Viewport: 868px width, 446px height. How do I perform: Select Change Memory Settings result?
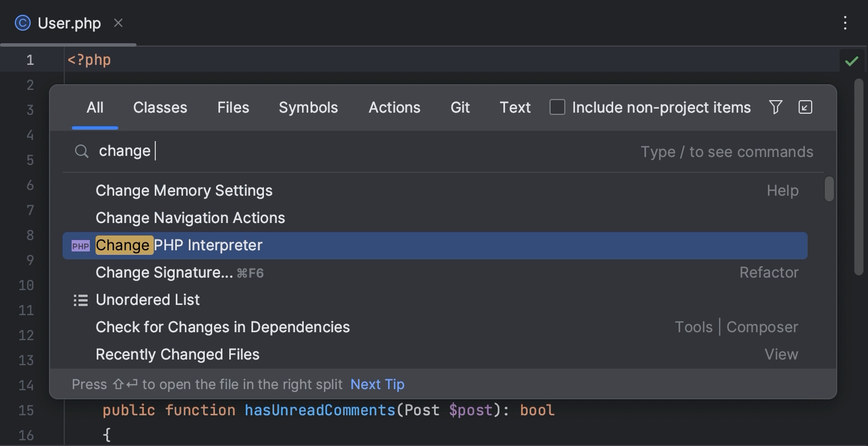coord(184,191)
